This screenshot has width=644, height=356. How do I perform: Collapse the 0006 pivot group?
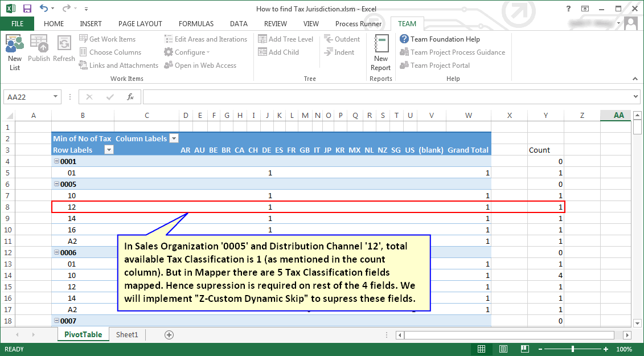pos(56,252)
